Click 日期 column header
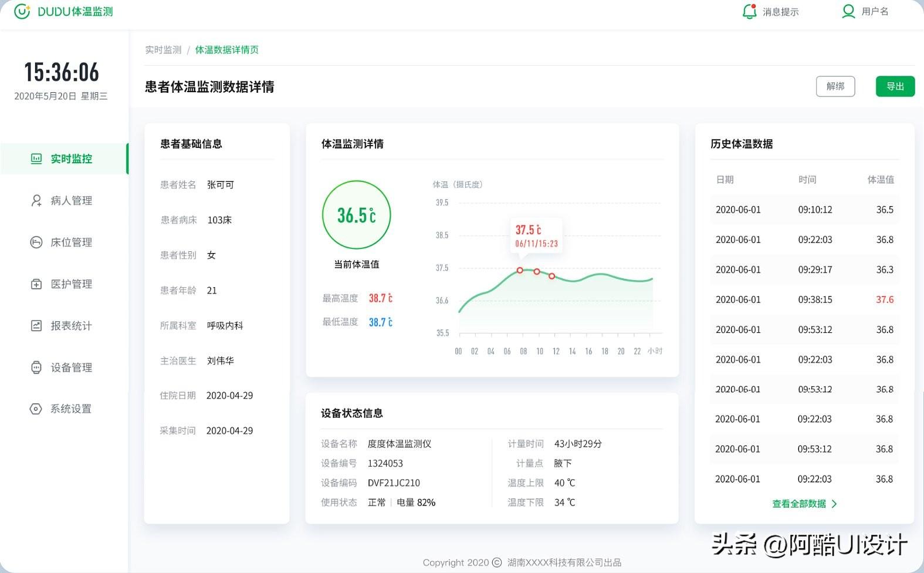 [725, 180]
